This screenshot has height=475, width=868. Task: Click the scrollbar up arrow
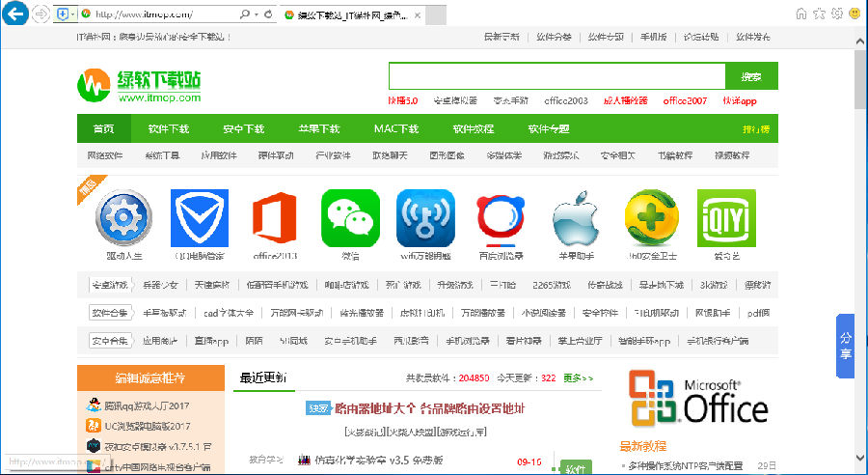(x=860, y=41)
